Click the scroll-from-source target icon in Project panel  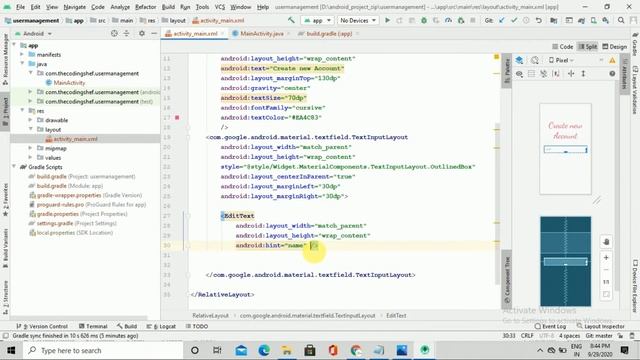[114, 33]
